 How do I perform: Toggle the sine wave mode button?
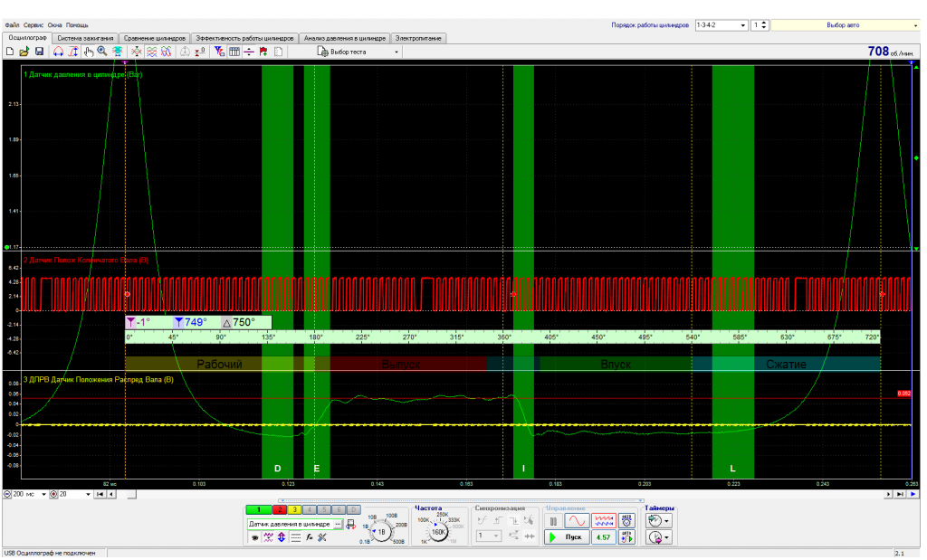[x=577, y=521]
